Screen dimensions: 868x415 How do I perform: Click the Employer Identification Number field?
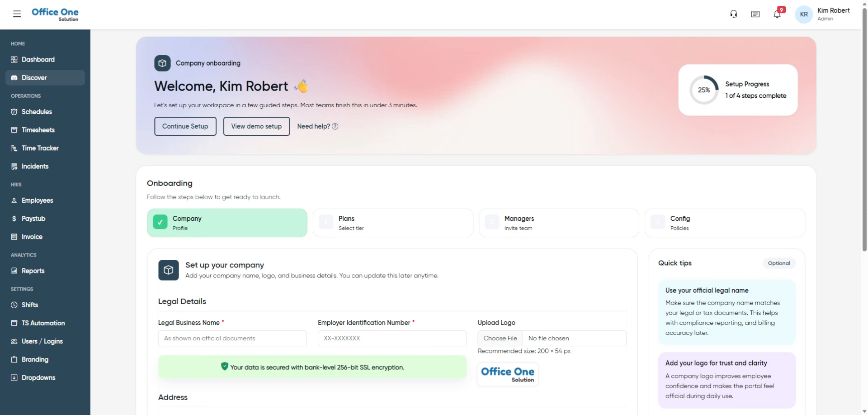click(x=392, y=339)
